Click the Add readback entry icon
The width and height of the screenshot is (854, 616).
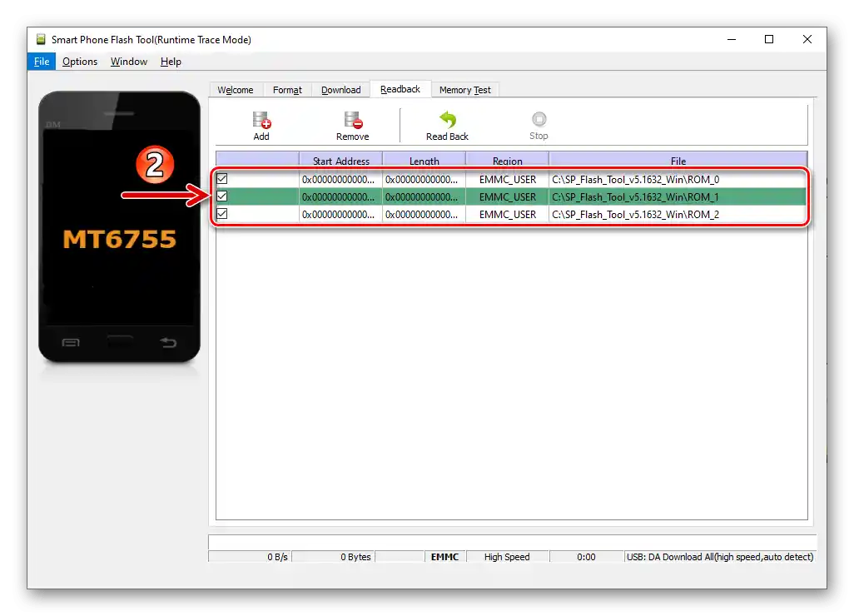tap(261, 123)
